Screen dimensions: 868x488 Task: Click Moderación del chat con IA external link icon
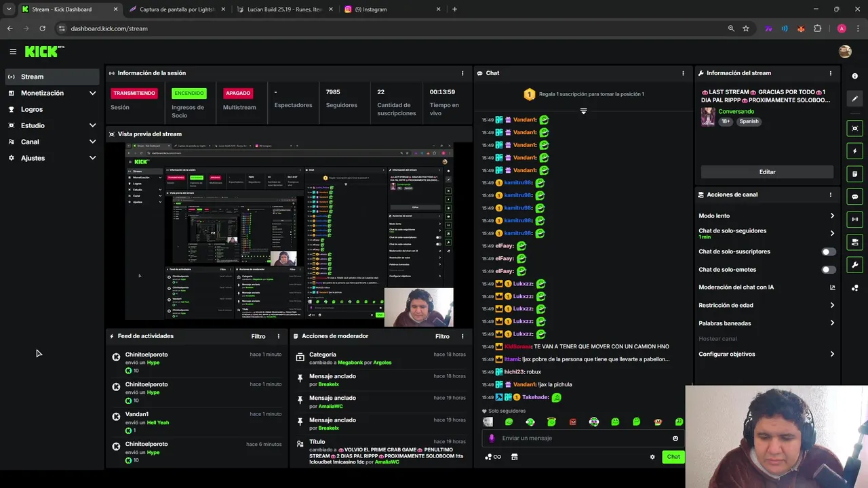(x=832, y=287)
